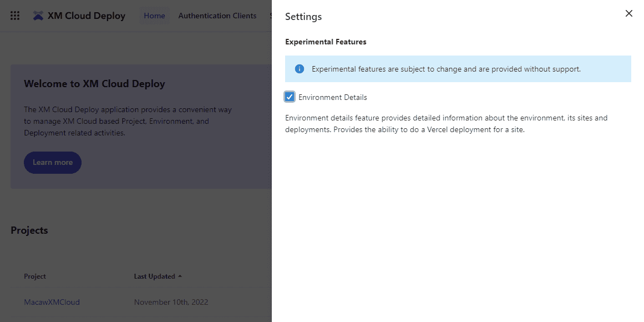Click the Project column header
Viewport: 644px width, 322px height.
pyautogui.click(x=35, y=276)
